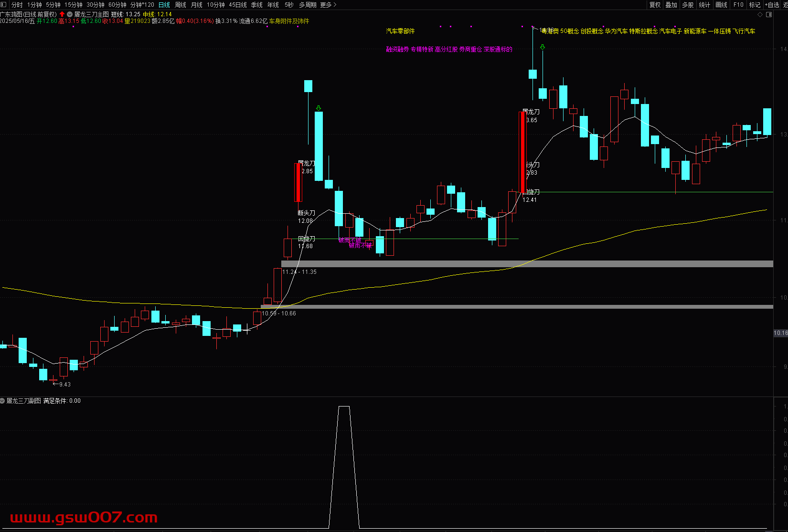Click the green down arrow near the 14 price level
Viewport: 788px width, 532px height.
tap(543, 47)
